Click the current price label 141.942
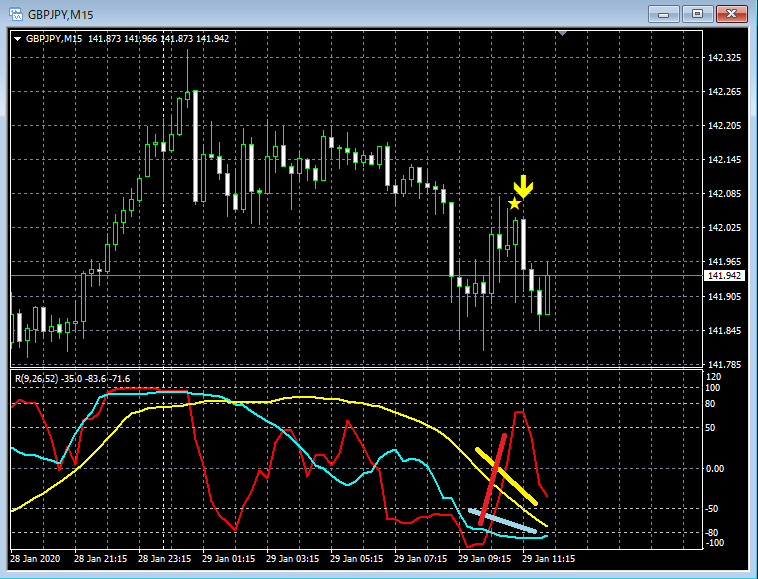 (x=724, y=275)
